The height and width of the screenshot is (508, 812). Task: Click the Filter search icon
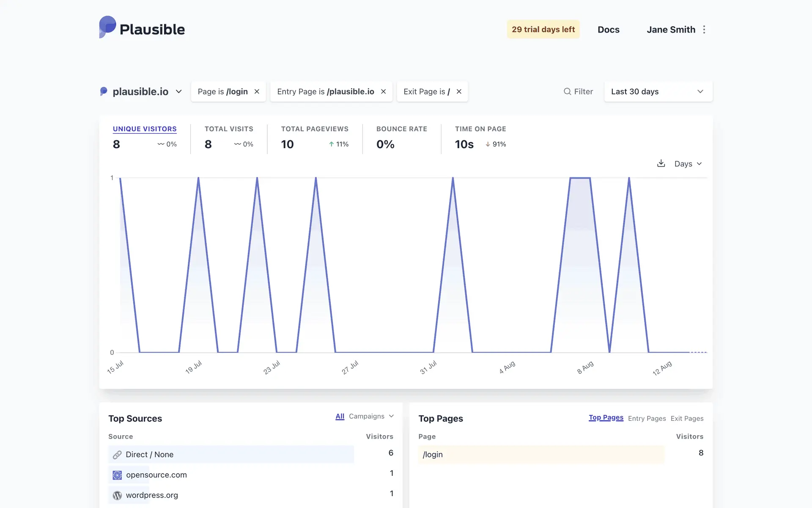click(567, 91)
